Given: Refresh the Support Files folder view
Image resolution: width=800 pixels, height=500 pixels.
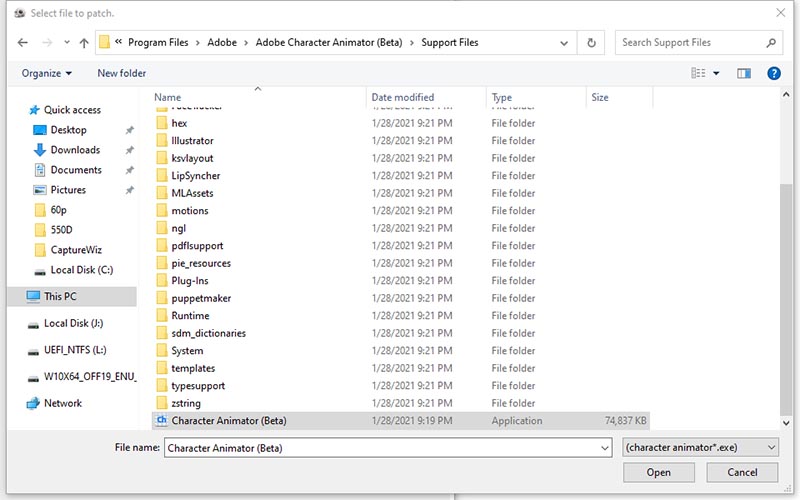Looking at the screenshot, I should point(591,43).
